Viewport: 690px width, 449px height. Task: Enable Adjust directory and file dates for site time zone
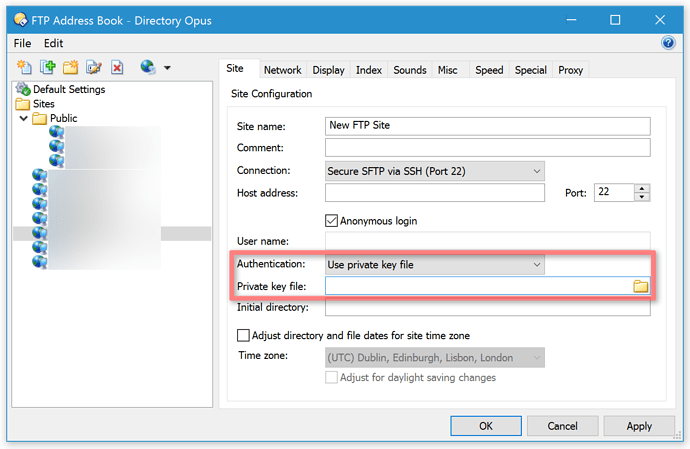point(243,335)
